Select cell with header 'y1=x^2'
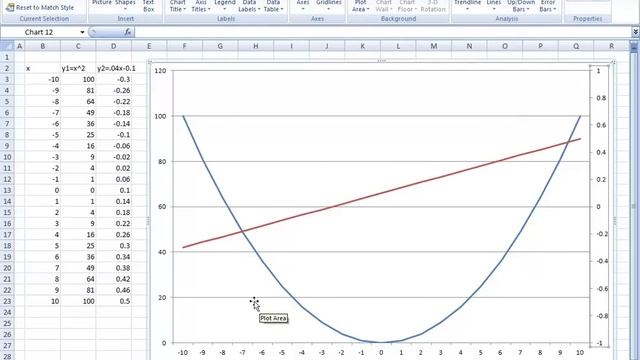The width and height of the screenshot is (640, 360). tap(78, 68)
